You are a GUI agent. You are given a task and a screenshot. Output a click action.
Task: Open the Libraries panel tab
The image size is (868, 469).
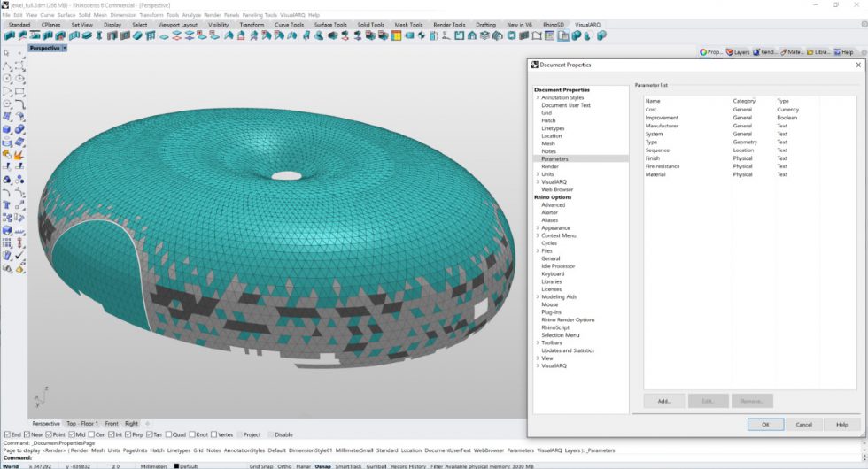(819, 52)
